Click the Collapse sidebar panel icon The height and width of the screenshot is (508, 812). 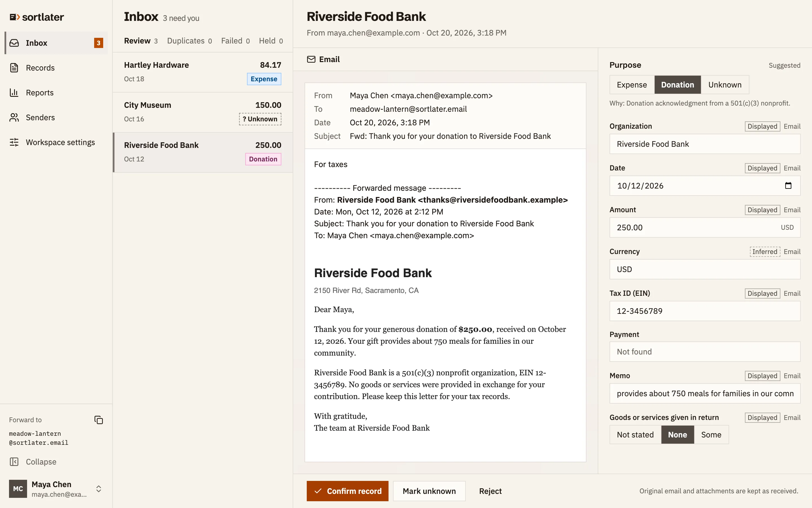[14, 462]
